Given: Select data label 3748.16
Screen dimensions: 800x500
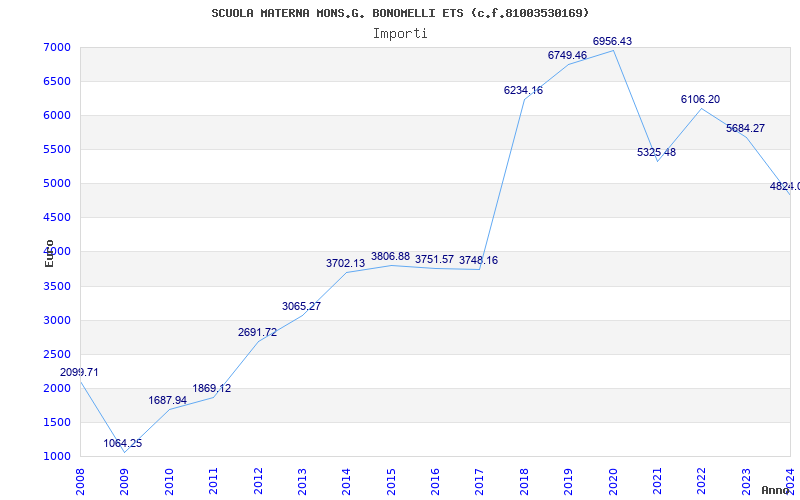Looking at the screenshot, I should pyautogui.click(x=478, y=261).
